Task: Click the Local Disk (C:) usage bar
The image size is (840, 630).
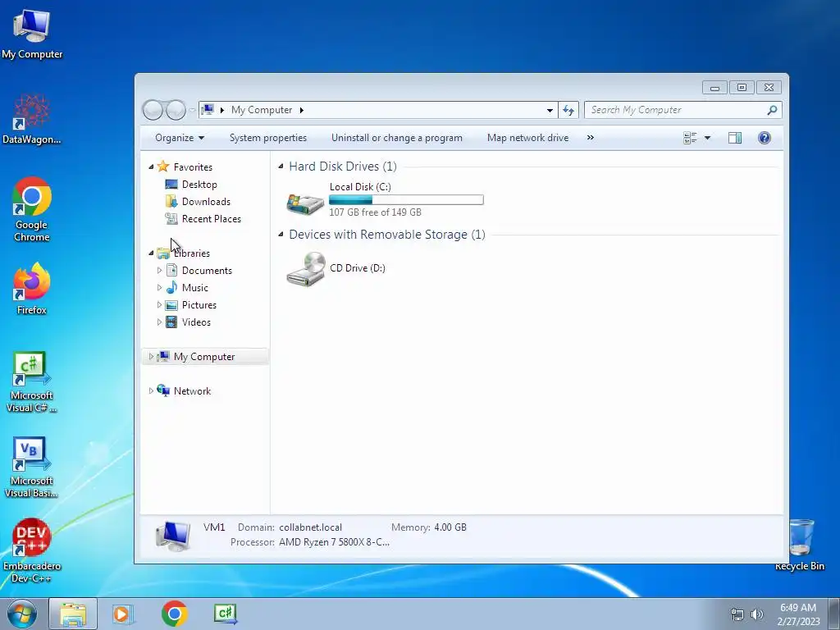Action: click(x=406, y=200)
